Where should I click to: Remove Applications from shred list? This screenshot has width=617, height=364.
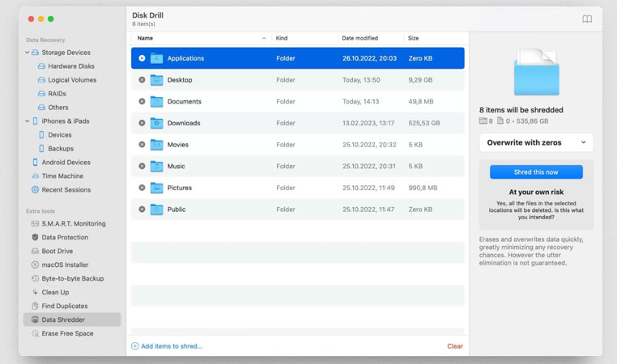(142, 58)
